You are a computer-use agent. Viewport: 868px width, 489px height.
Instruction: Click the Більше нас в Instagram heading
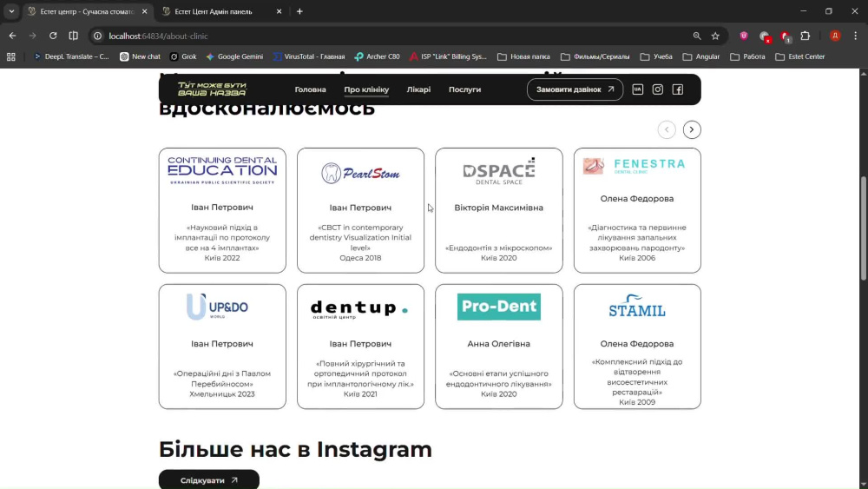(x=295, y=449)
